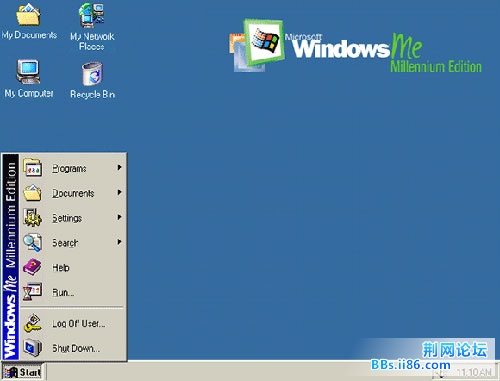This screenshot has width=500, height=381.
Task: Open the Programs submenu entry
Action: click(73, 168)
